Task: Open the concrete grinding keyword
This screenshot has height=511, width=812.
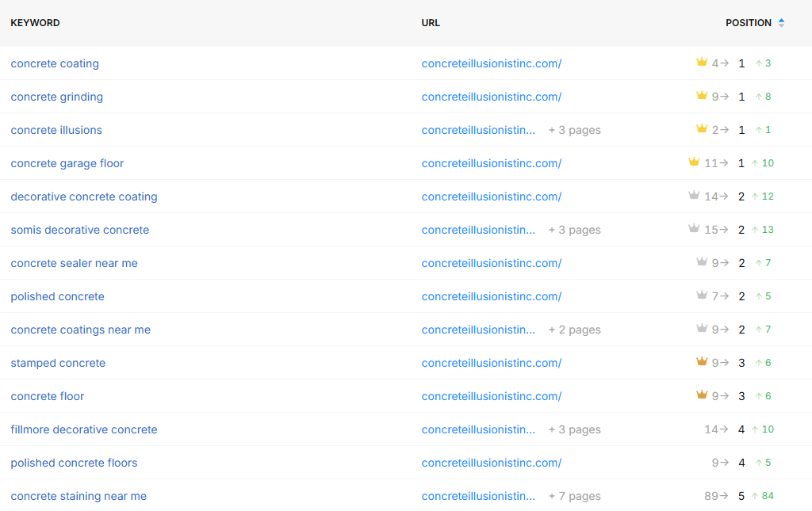Action: coord(57,97)
